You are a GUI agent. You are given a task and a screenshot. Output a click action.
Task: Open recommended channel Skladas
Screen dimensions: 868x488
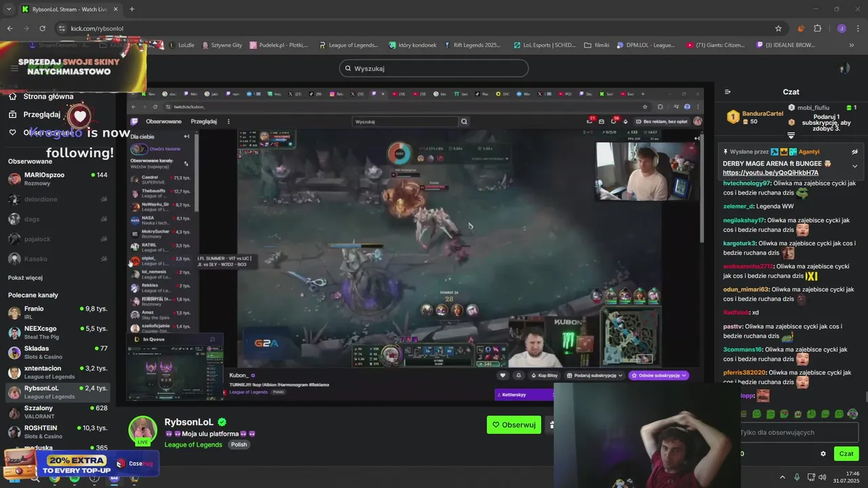click(x=58, y=352)
